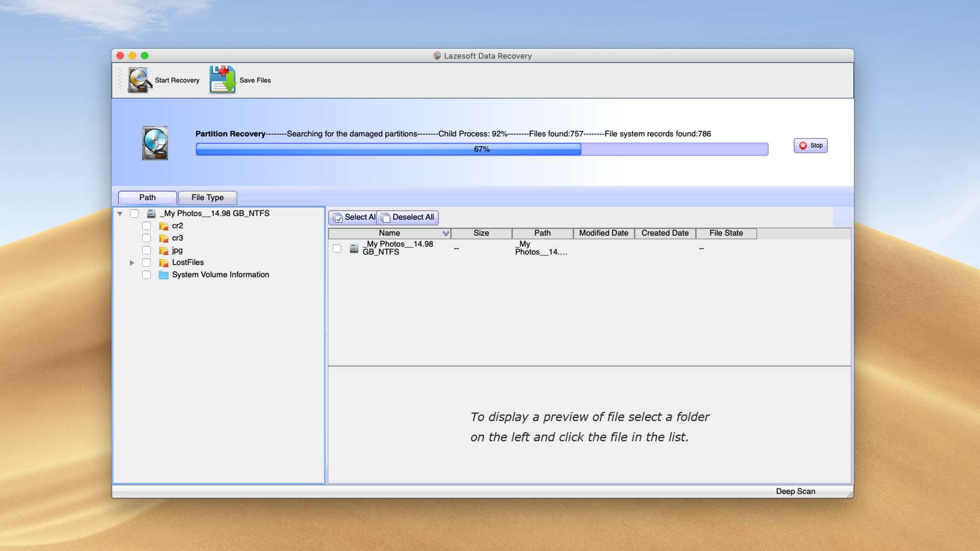Check the cr3 folder checkbox
This screenshot has width=980, height=551.
[146, 238]
